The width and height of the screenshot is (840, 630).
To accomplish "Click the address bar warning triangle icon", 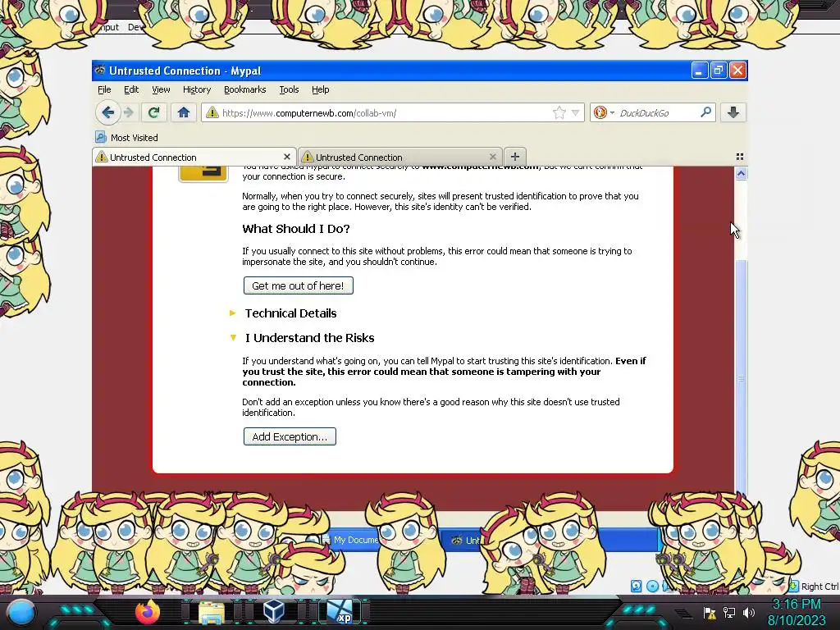I will (x=212, y=112).
